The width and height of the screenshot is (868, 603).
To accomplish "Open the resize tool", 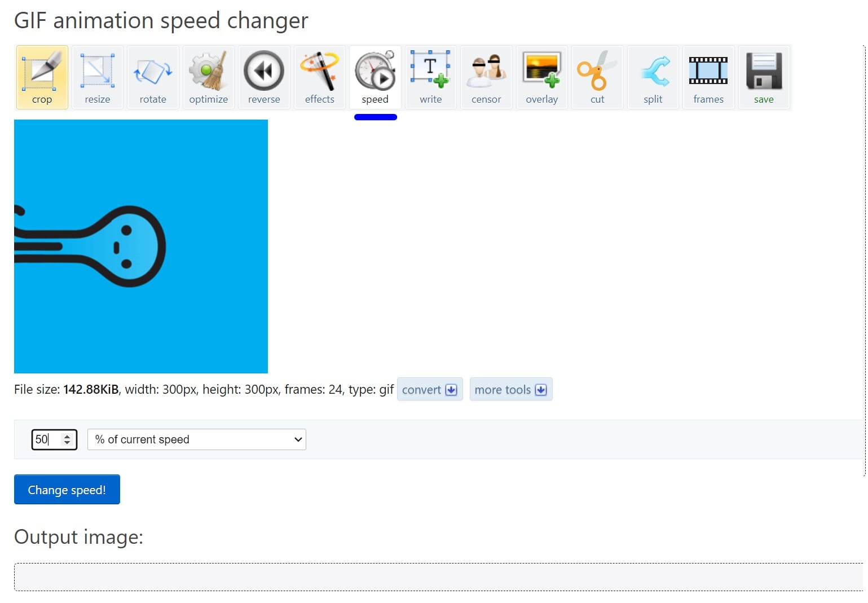I will [x=97, y=77].
